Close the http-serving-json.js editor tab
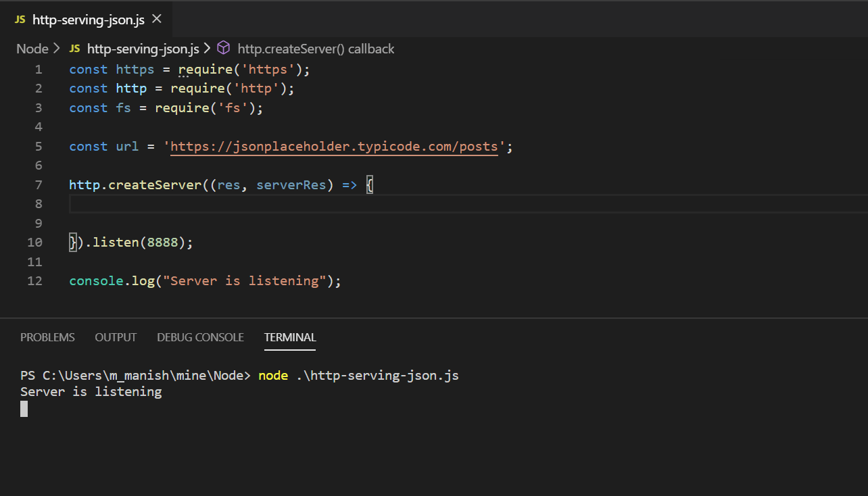868x496 pixels. (x=156, y=20)
